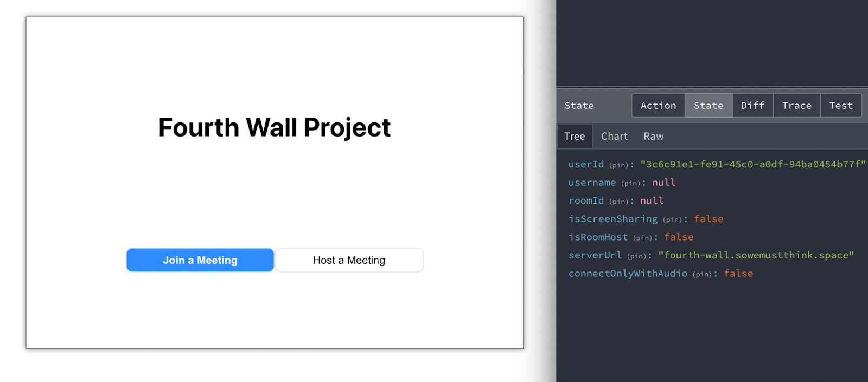Open the Raw view tab
Viewport: 868px width, 382px height.
tap(653, 137)
